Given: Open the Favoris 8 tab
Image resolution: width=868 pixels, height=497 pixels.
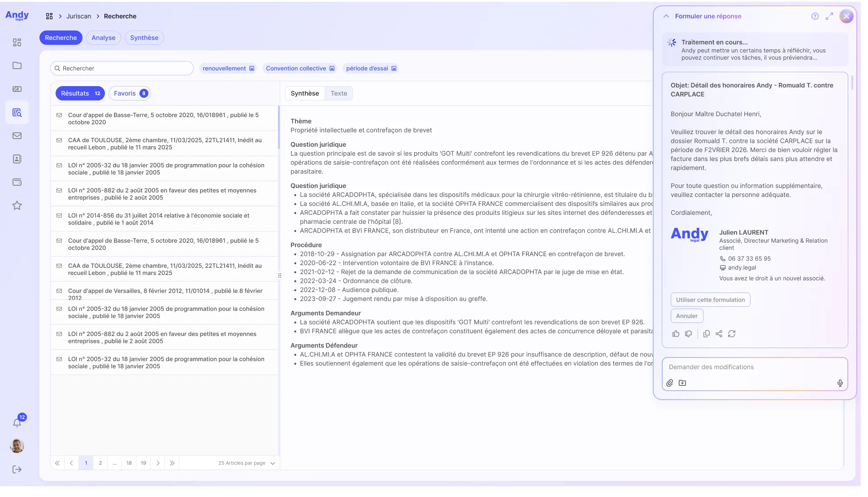Looking at the screenshot, I should [x=130, y=93].
